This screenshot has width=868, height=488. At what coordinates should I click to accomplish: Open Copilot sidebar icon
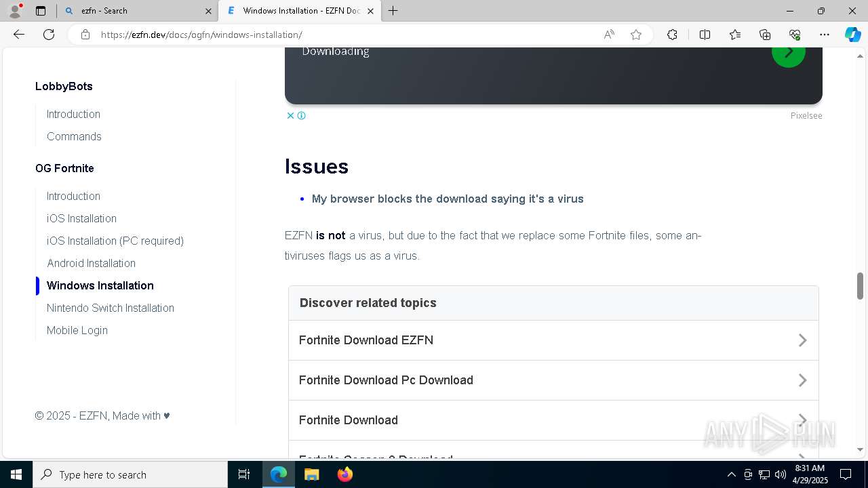coord(852,35)
